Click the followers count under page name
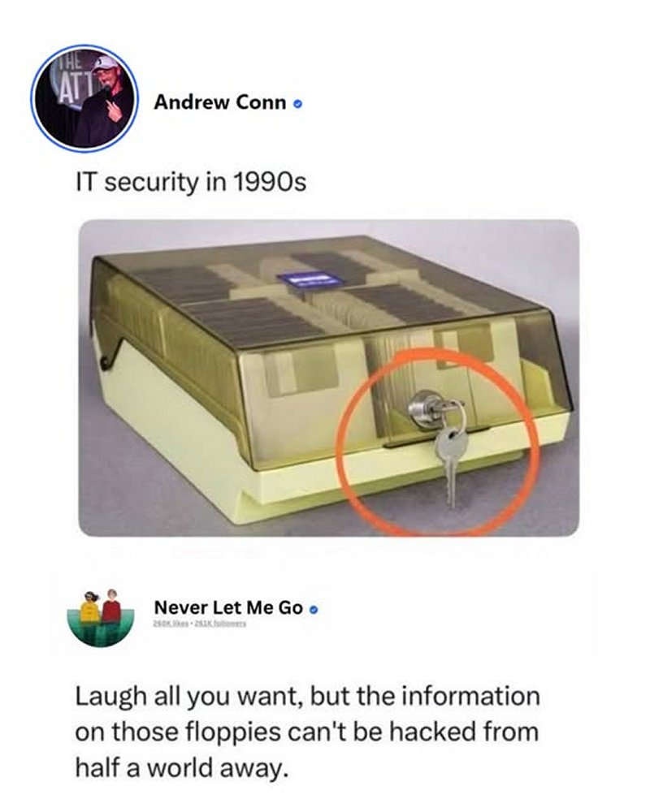Viewport: 650px width, 812px height. pos(219,624)
